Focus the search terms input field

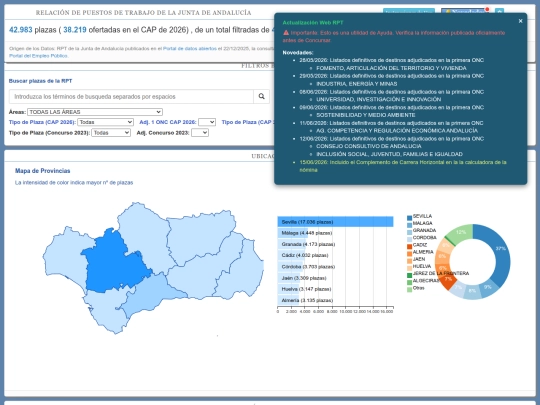(x=131, y=96)
